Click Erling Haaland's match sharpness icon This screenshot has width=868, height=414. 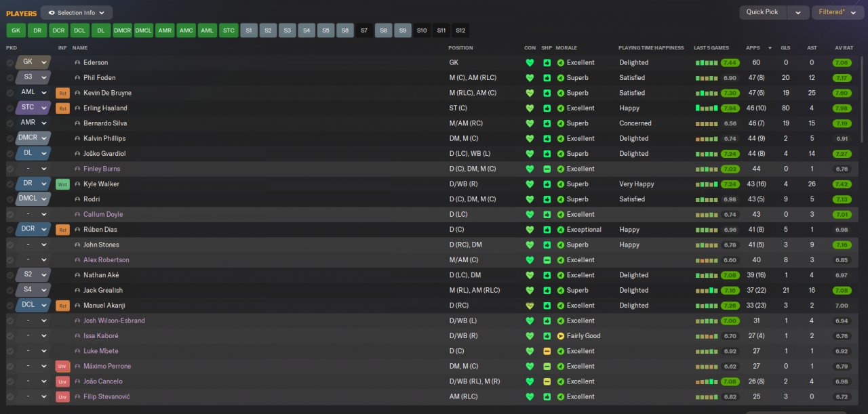(547, 108)
